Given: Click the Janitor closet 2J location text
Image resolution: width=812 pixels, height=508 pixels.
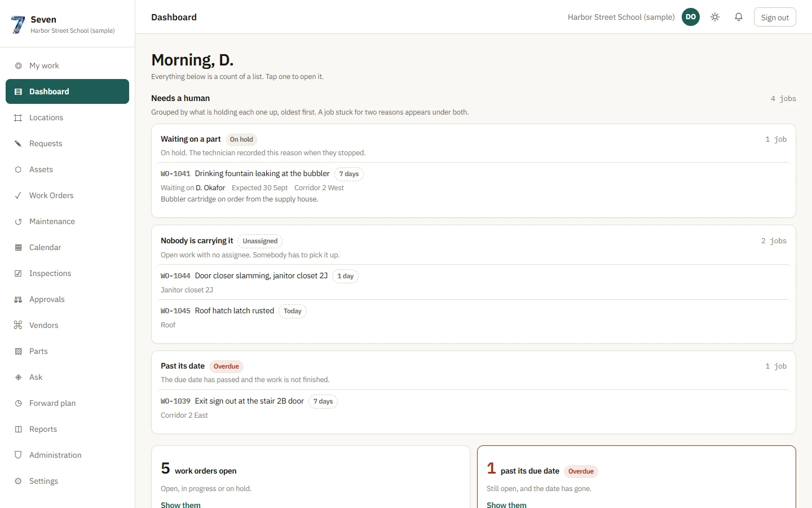Looking at the screenshot, I should coord(187,290).
